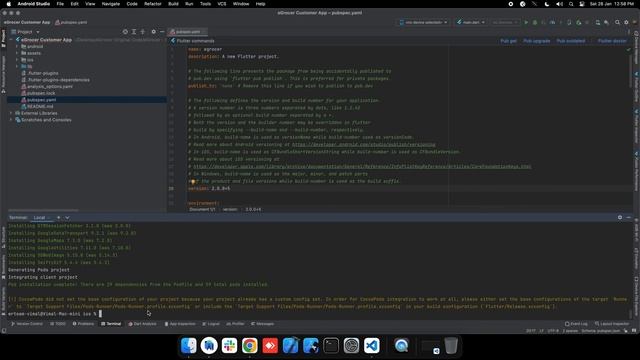Open Project panel options gear
Image resolution: width=640 pixels, height=360 pixels.
[x=153, y=31]
